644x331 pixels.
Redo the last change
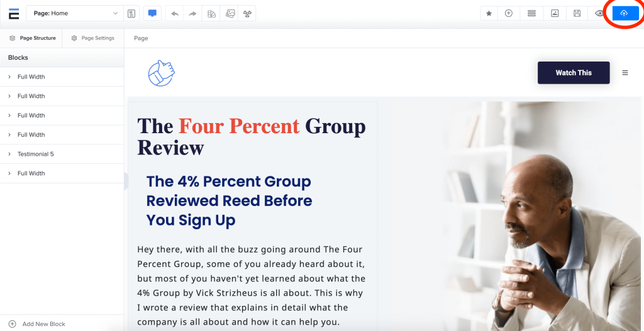[192, 14]
